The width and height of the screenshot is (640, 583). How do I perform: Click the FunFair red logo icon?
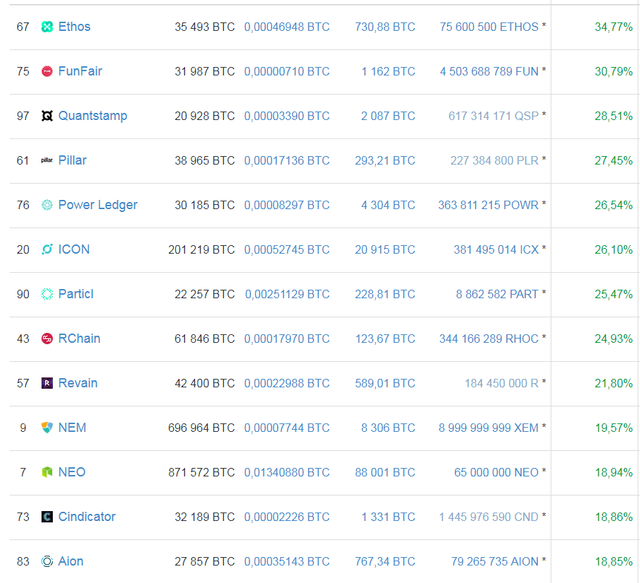[47, 71]
